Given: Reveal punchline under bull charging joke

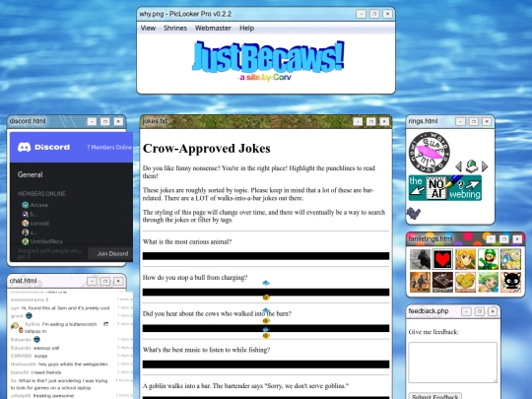Looking at the screenshot, I should pos(266,293).
